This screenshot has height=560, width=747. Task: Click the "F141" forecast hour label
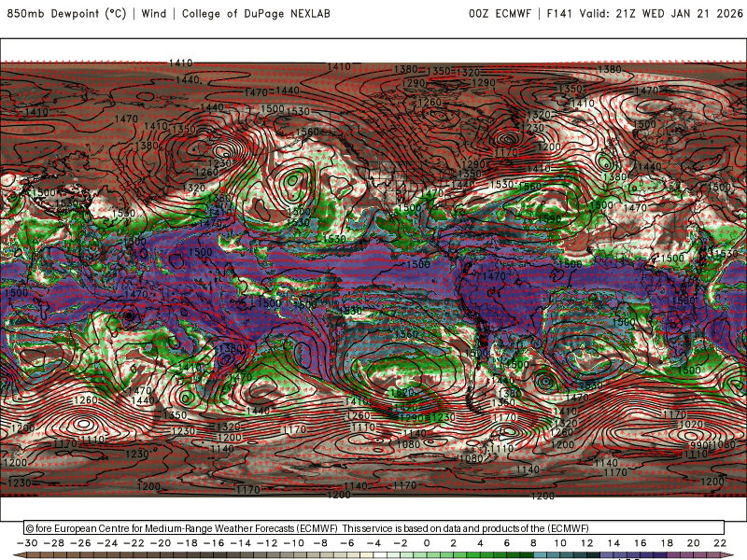tap(559, 13)
